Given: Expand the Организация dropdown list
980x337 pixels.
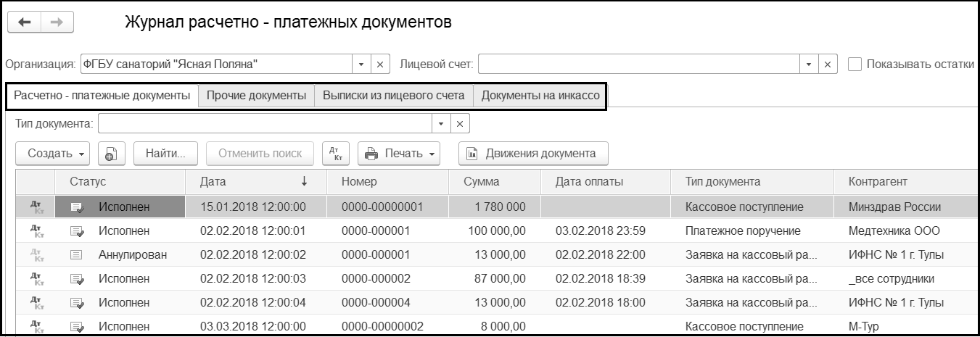Looking at the screenshot, I should click(x=362, y=65).
